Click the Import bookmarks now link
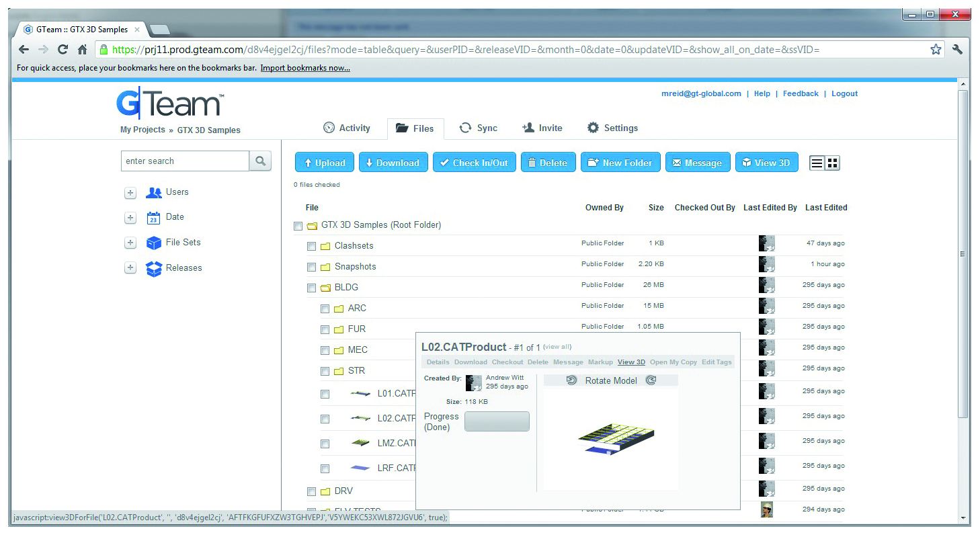This screenshot has height=535, width=980. point(305,68)
